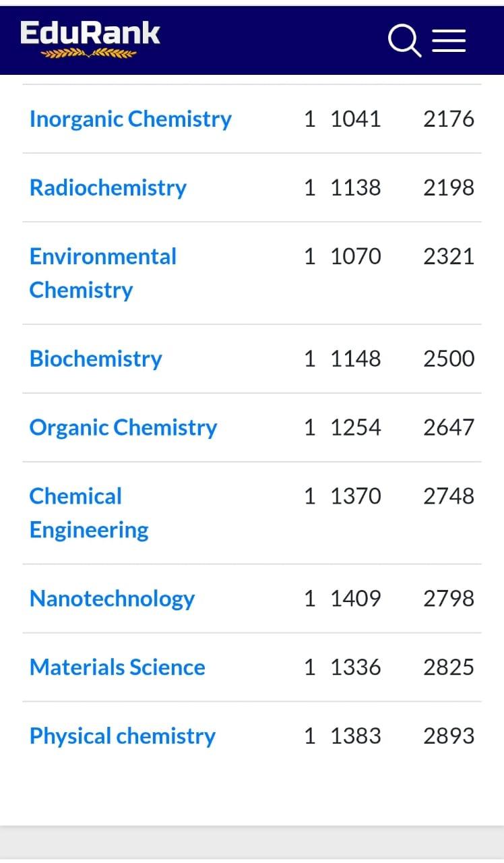The image size is (504, 863).
Task: Click the 1138 value in Radiochemistry row
Action: coord(355,188)
